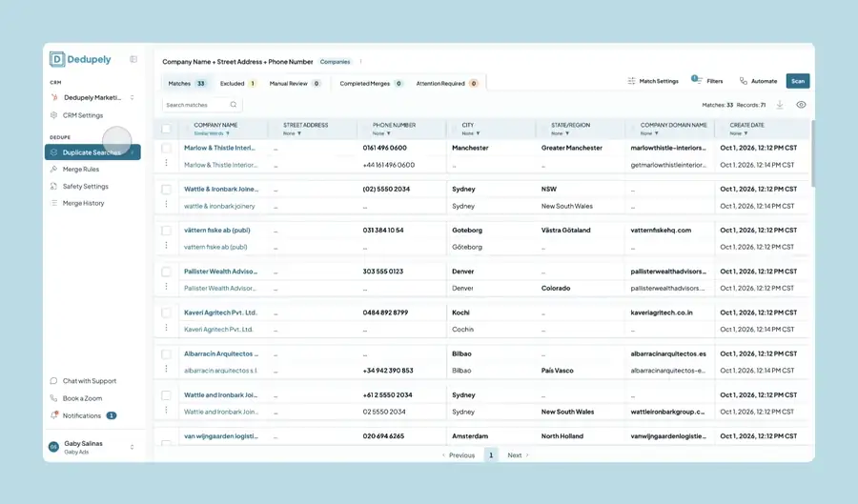Switch to the Matches tab
The width and height of the screenshot is (858, 504).
(187, 84)
